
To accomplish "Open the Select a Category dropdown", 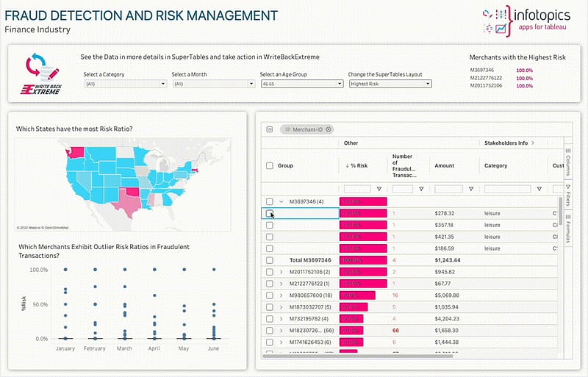I will coord(124,84).
